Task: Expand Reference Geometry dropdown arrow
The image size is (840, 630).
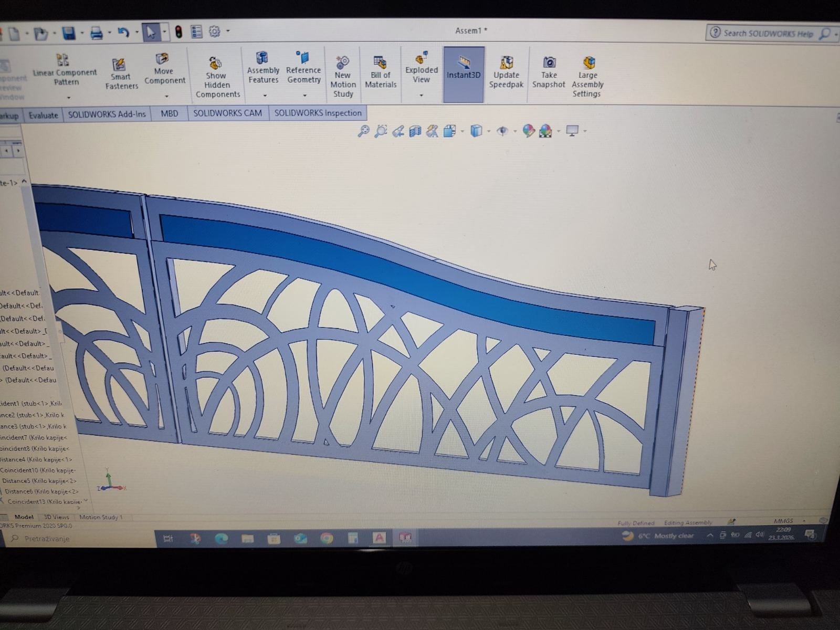Action: click(x=304, y=96)
